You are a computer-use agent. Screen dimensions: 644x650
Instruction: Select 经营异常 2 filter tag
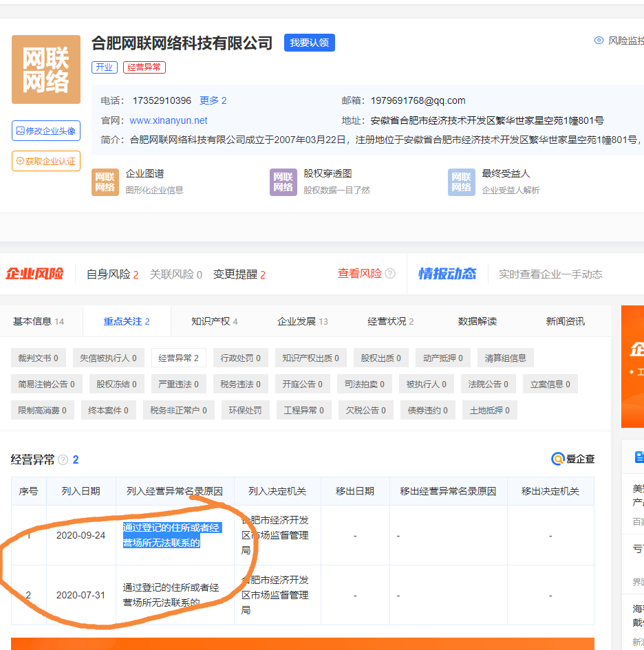[179, 358]
